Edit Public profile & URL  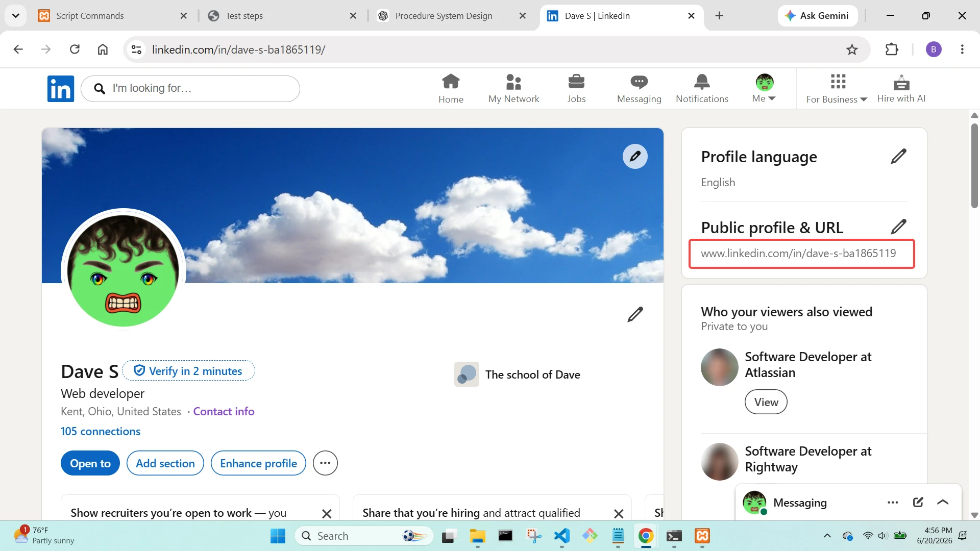pyautogui.click(x=898, y=227)
